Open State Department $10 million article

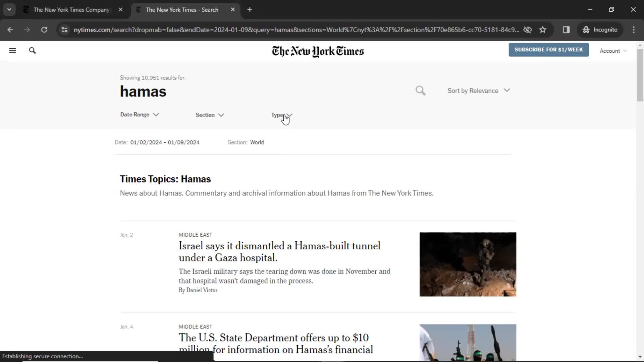(x=276, y=344)
